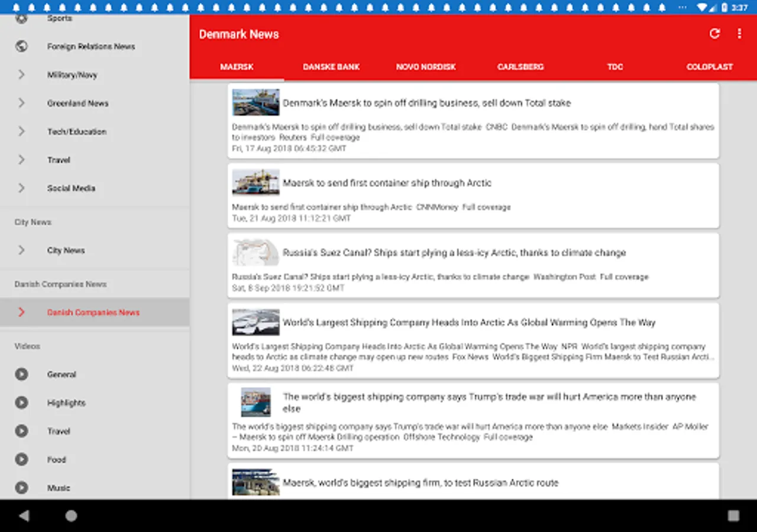Select Social Media in sidebar
Image resolution: width=757 pixels, height=532 pixels.
point(95,188)
